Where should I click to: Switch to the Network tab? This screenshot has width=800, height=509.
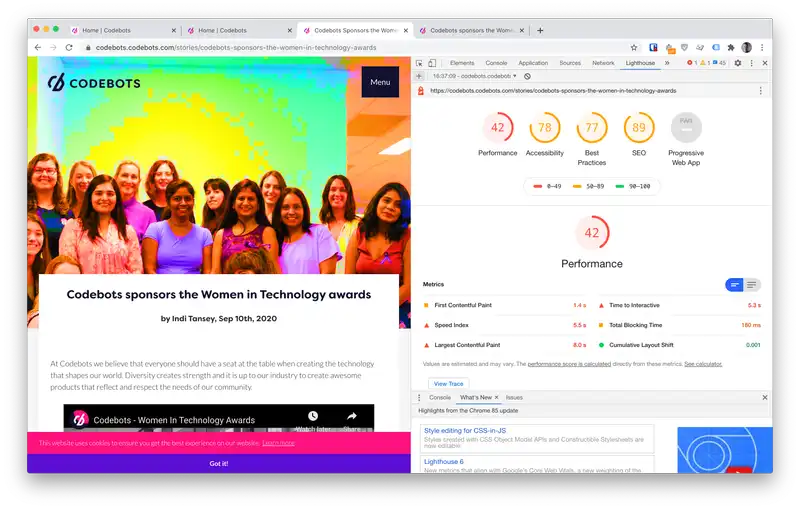603,63
